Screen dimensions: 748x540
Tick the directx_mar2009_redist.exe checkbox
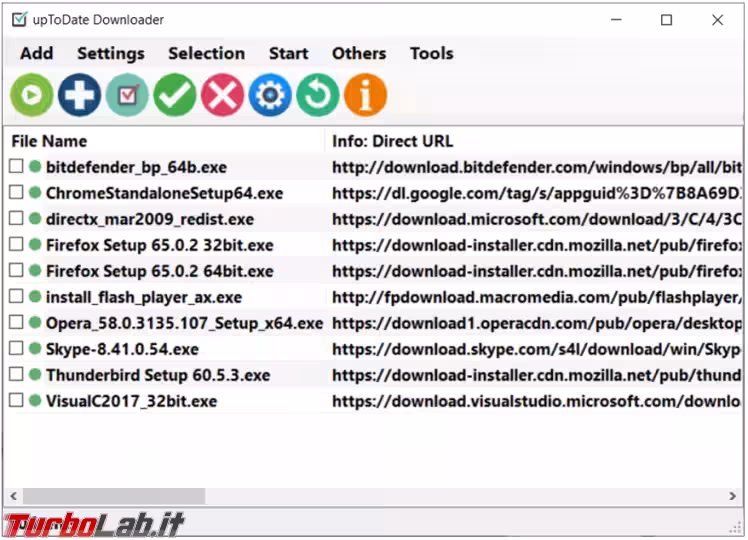[x=16, y=218]
